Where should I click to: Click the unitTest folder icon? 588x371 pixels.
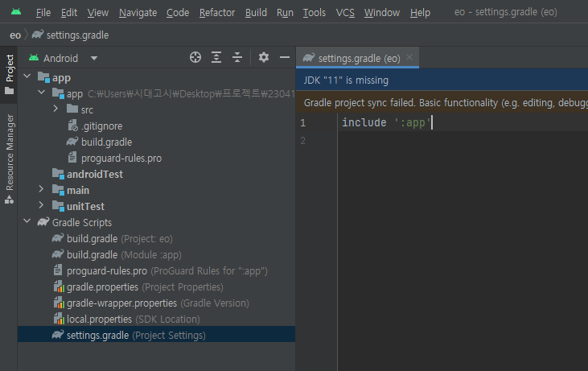pyautogui.click(x=58, y=206)
